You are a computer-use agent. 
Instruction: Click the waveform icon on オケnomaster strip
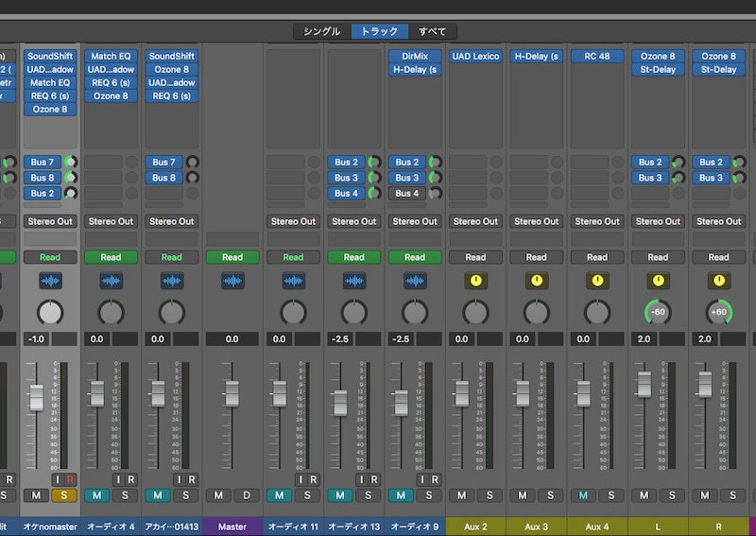[50, 281]
